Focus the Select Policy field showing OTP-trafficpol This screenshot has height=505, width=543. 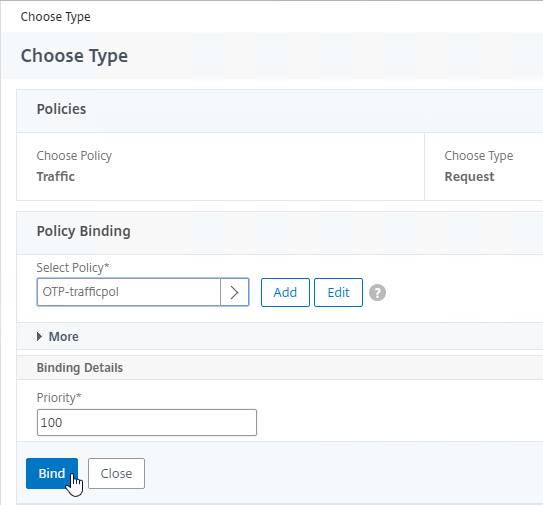[128, 292]
